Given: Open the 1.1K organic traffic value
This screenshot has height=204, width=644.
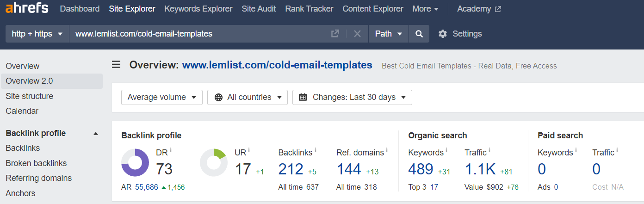Looking at the screenshot, I should click(480, 169).
